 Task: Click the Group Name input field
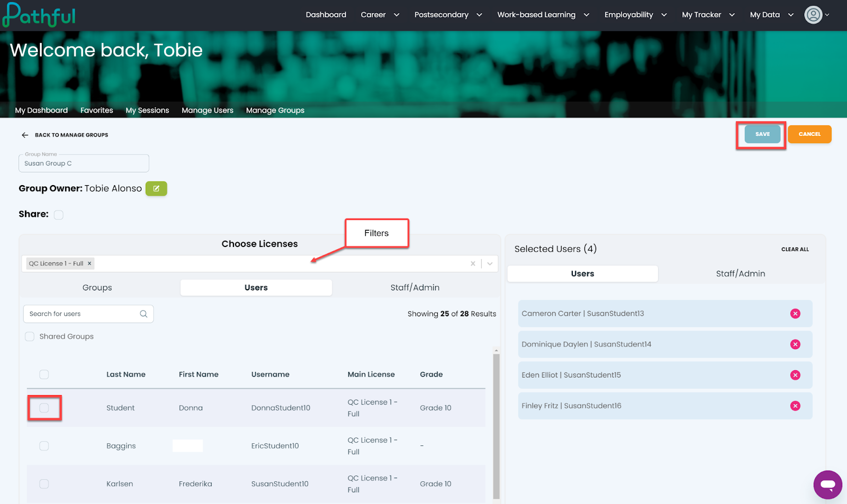click(84, 163)
